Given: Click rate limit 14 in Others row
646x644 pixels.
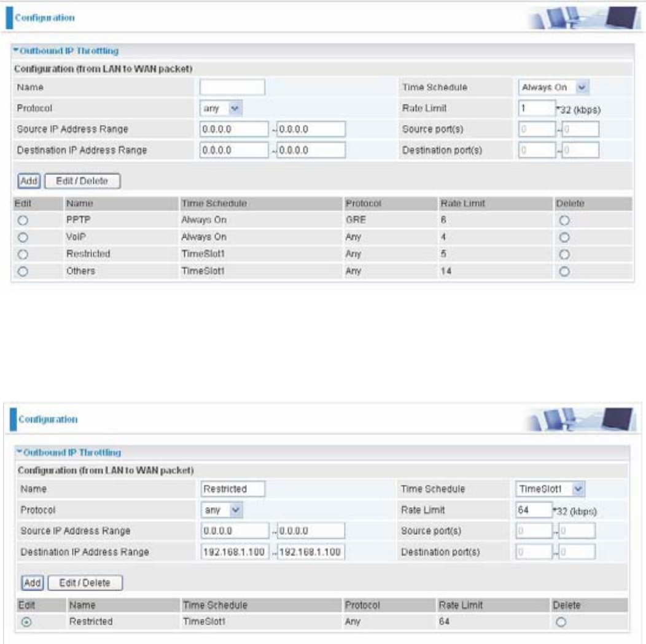Looking at the screenshot, I should [x=446, y=271].
